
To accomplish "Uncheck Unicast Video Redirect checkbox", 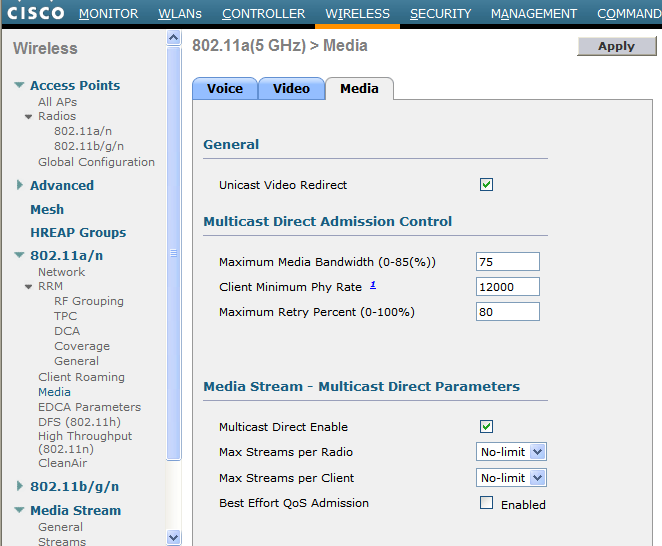I will (486, 185).
